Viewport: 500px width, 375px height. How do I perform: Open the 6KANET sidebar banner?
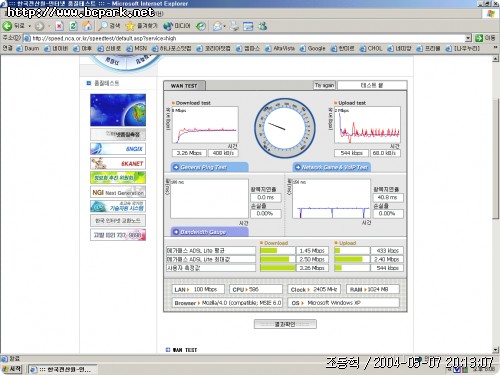[x=118, y=163]
